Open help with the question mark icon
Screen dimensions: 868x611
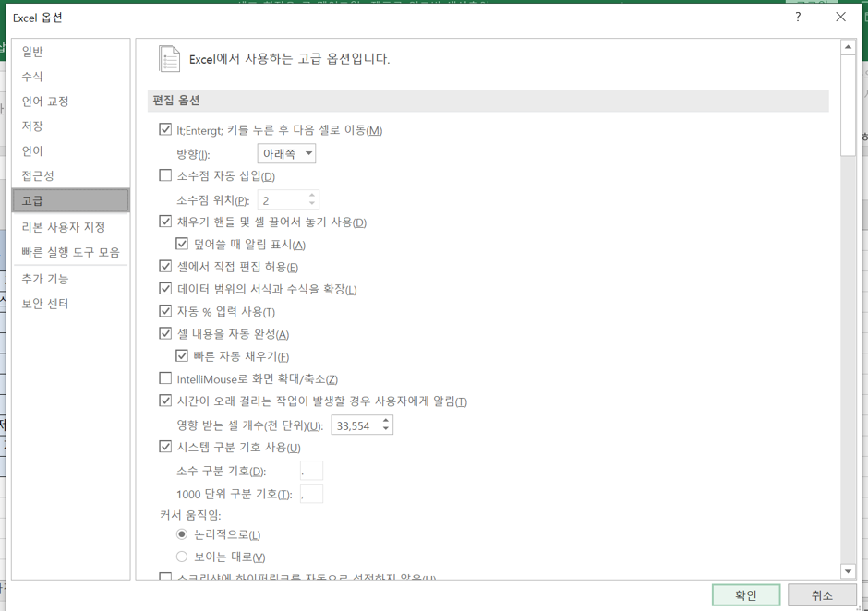(x=798, y=18)
